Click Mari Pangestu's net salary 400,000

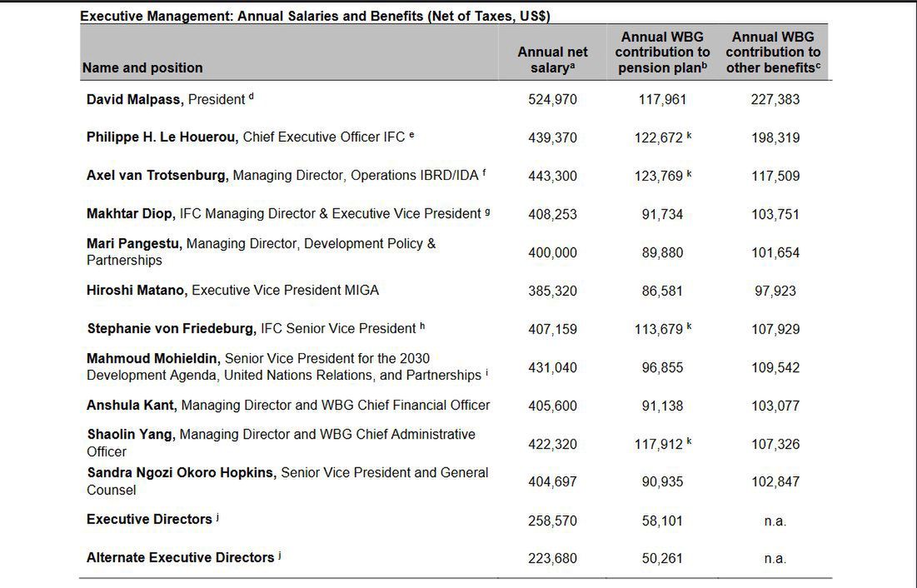coord(552,253)
